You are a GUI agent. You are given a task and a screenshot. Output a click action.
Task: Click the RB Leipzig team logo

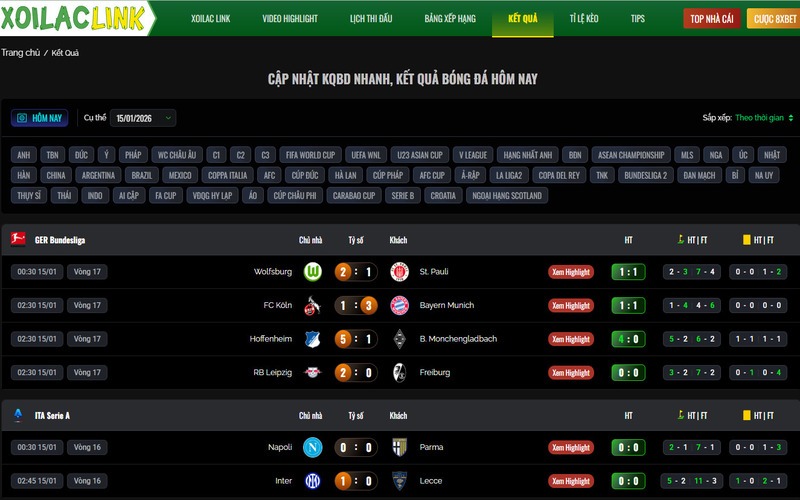pyautogui.click(x=313, y=372)
